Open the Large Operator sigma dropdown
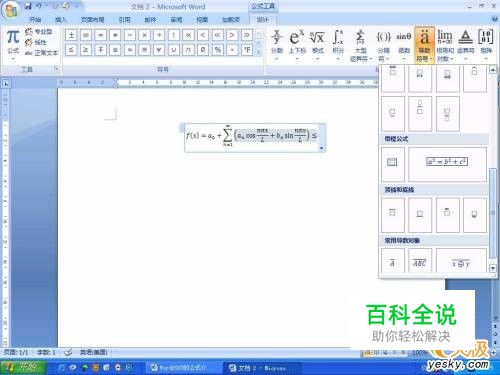500x375 pixels. (x=360, y=45)
